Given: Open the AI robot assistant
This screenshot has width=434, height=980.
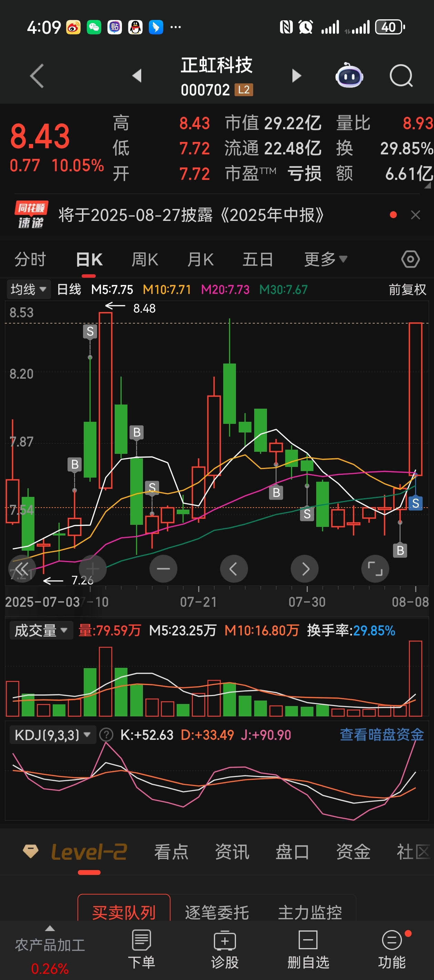Looking at the screenshot, I should coord(349,75).
